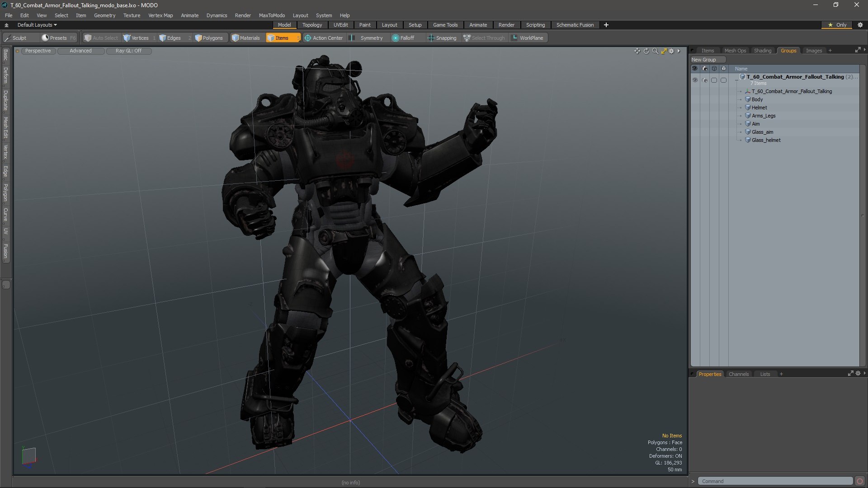Screen dimensions: 868x488
Task: Toggle visibility eye of T_60 group
Action: coord(695,80)
